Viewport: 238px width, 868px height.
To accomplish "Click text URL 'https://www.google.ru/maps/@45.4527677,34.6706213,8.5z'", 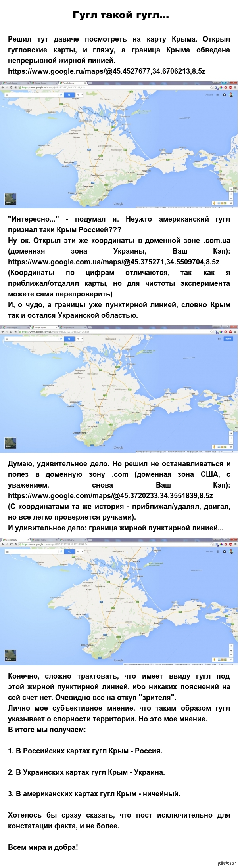I will click(107, 71).
